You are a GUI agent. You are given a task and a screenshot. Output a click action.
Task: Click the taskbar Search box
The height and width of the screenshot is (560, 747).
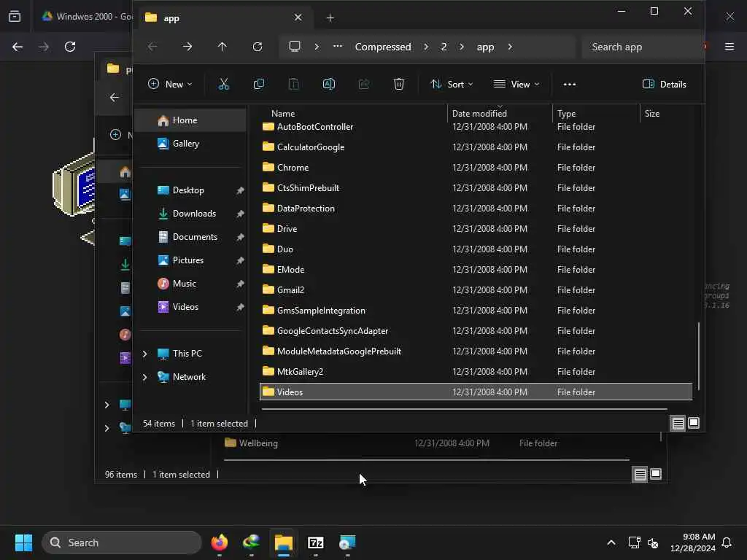coord(122,542)
